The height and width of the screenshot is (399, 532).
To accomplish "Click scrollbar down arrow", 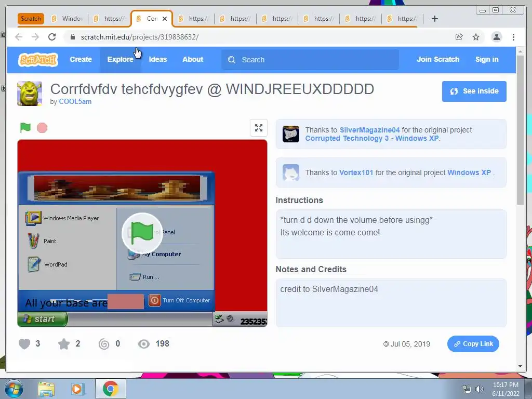I will (521, 366).
